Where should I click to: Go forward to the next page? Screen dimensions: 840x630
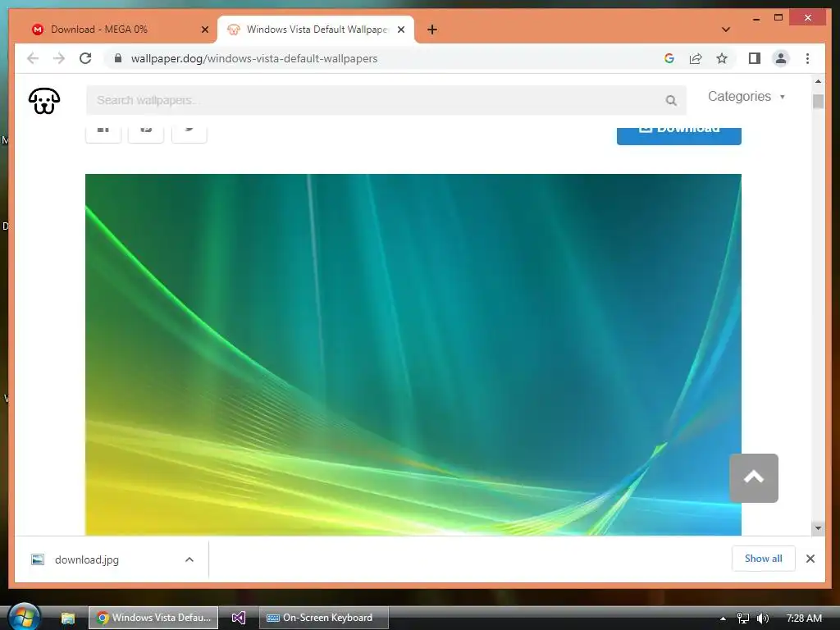click(59, 58)
